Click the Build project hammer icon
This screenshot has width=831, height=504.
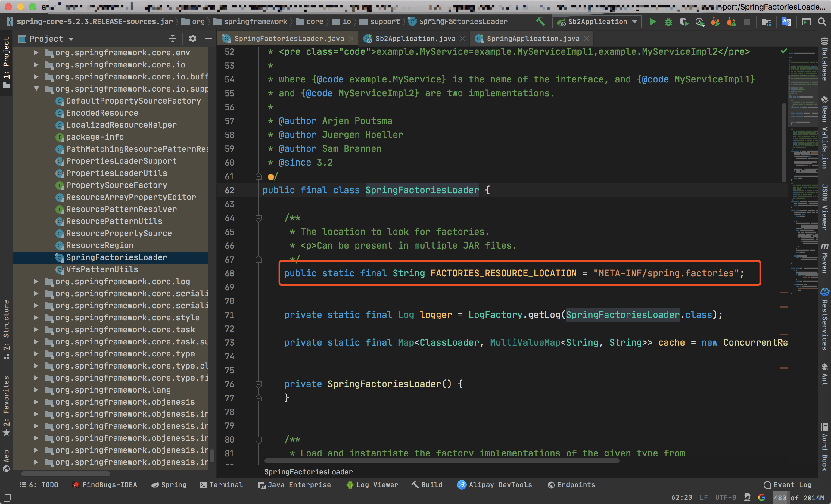coord(540,22)
